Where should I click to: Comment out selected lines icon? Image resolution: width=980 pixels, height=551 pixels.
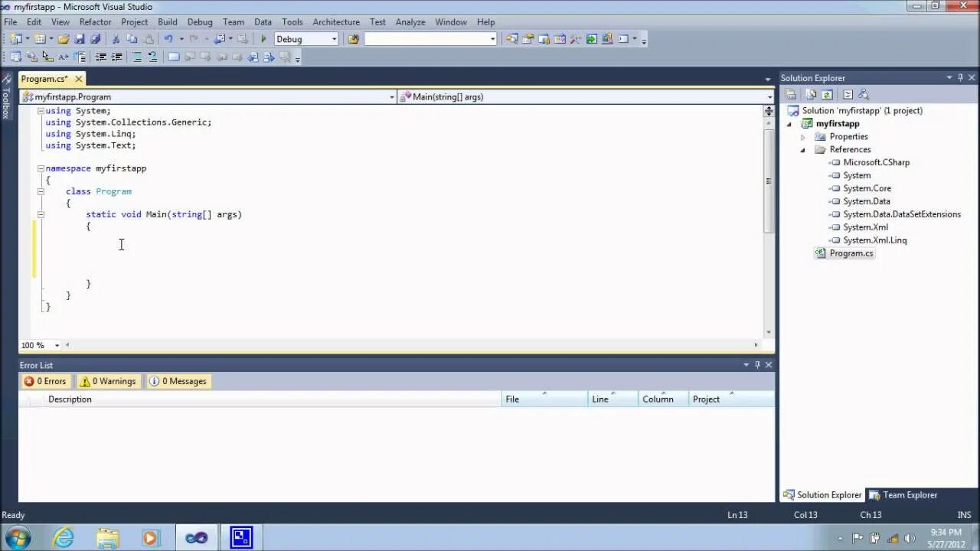click(x=137, y=57)
